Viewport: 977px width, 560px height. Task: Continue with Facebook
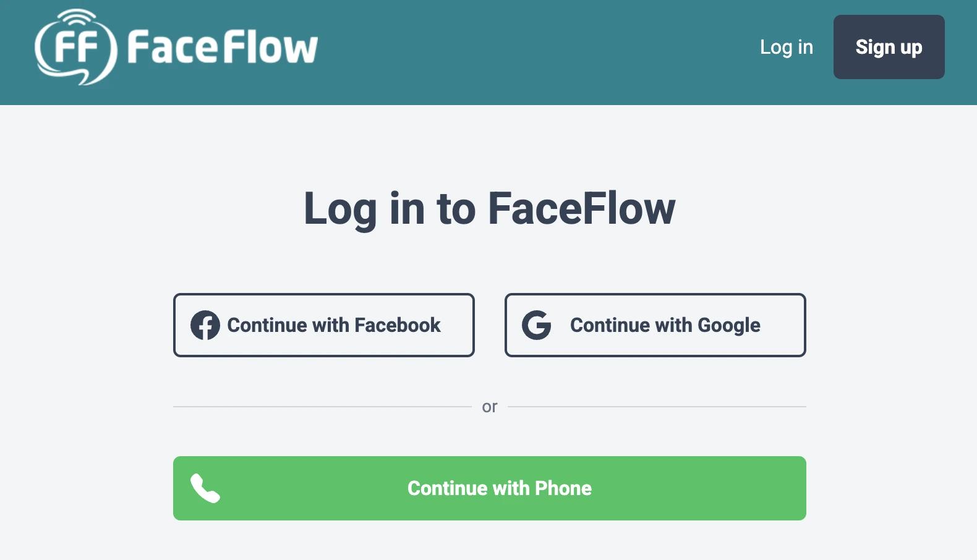coord(323,325)
